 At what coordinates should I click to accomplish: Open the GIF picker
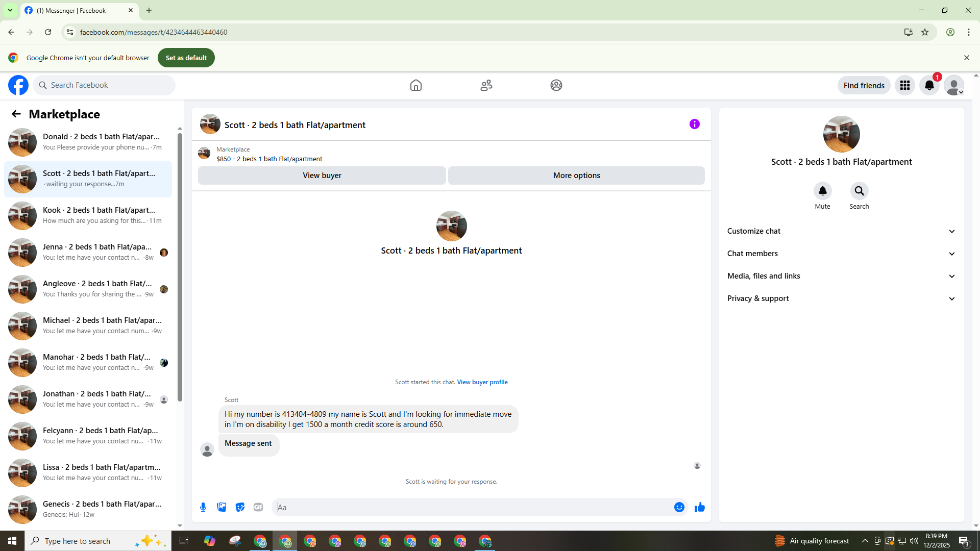pos(258,507)
